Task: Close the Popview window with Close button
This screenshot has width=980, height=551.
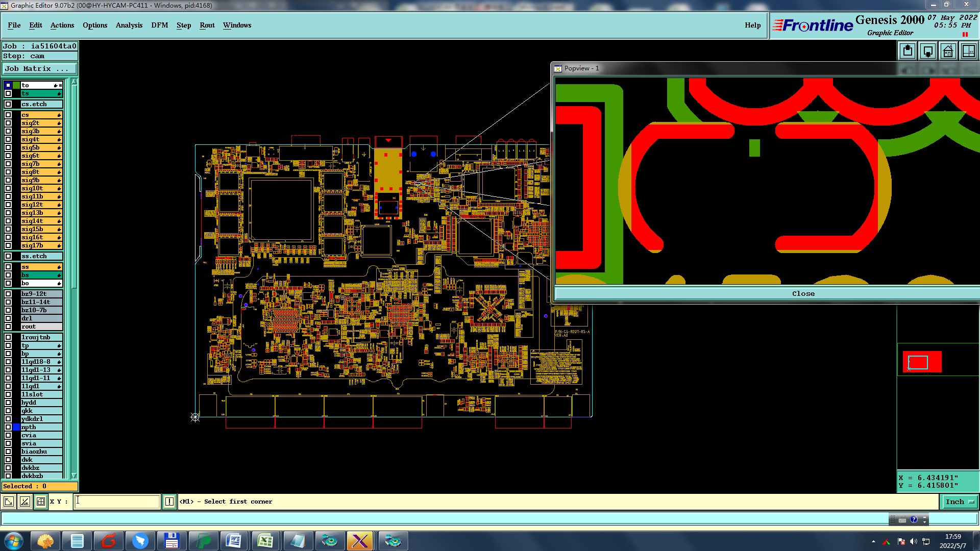Action: pos(803,293)
